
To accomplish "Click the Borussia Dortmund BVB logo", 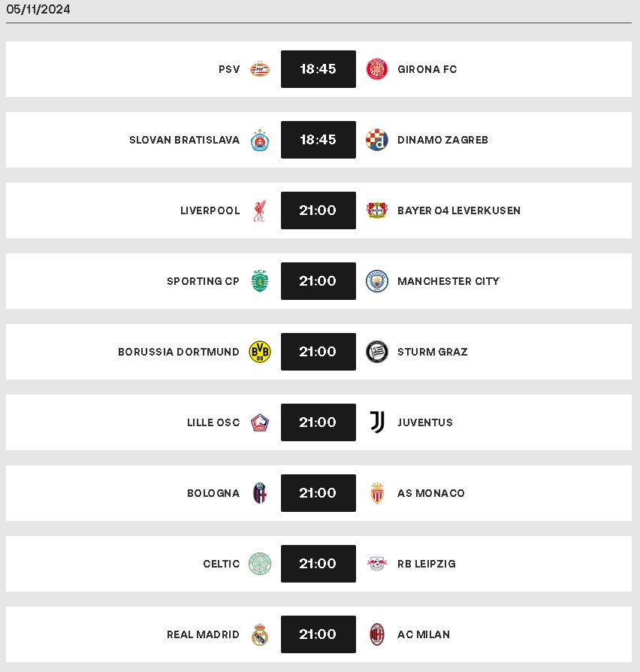I will point(260,352).
